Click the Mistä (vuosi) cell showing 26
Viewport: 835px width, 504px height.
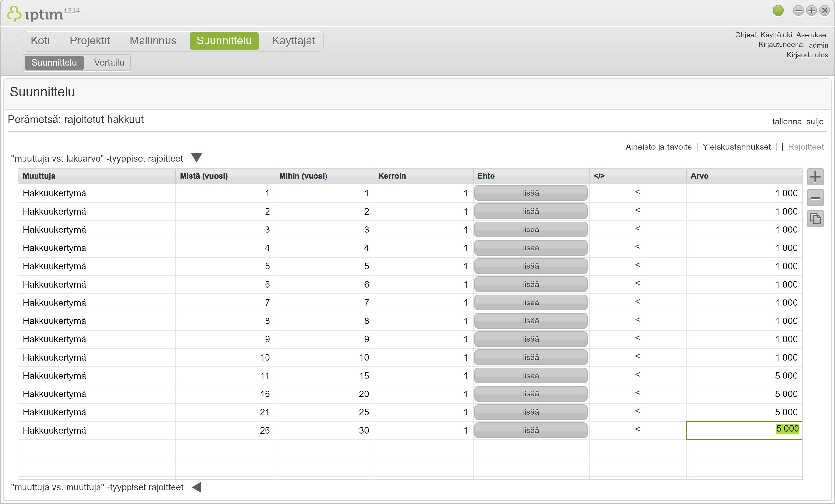225,431
